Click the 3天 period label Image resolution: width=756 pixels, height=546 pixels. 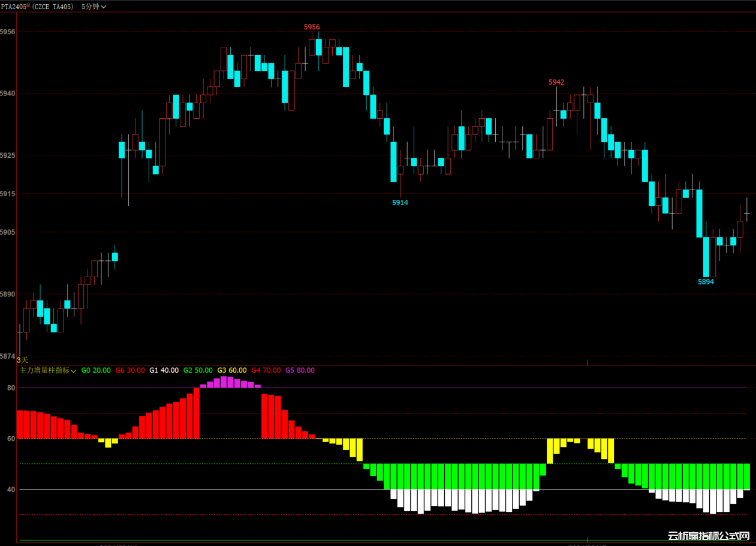click(22, 360)
